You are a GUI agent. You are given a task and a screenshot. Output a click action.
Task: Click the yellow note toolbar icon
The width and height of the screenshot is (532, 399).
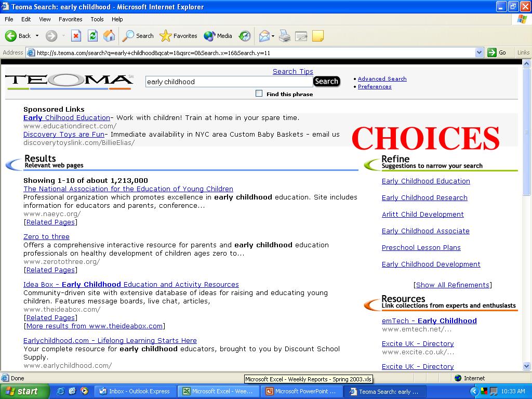click(317, 36)
